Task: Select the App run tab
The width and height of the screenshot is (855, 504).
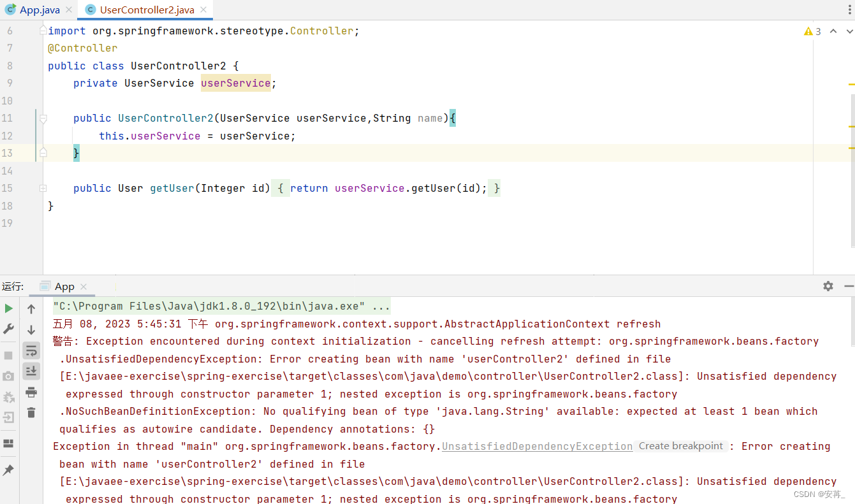Action: [x=64, y=286]
